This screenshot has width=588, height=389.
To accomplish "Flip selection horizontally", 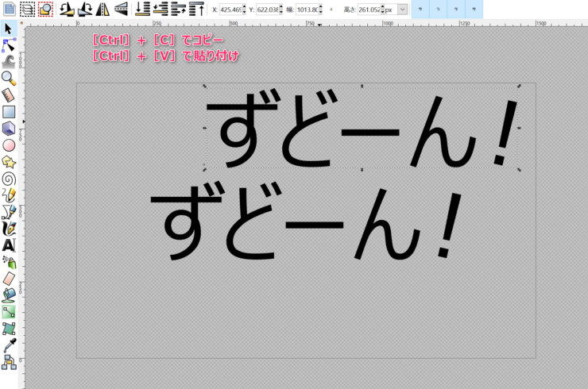I will click(x=103, y=10).
